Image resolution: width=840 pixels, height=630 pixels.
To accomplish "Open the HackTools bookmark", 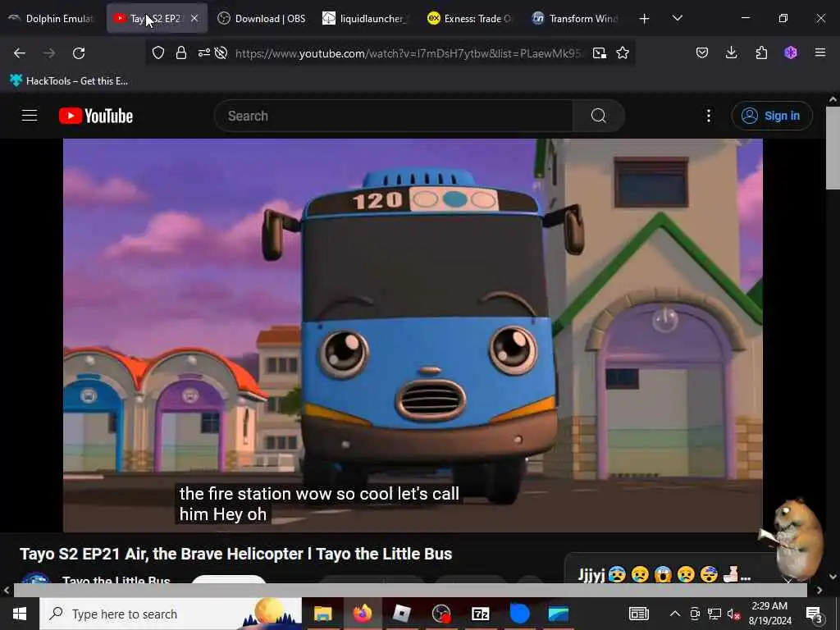I will click(69, 81).
